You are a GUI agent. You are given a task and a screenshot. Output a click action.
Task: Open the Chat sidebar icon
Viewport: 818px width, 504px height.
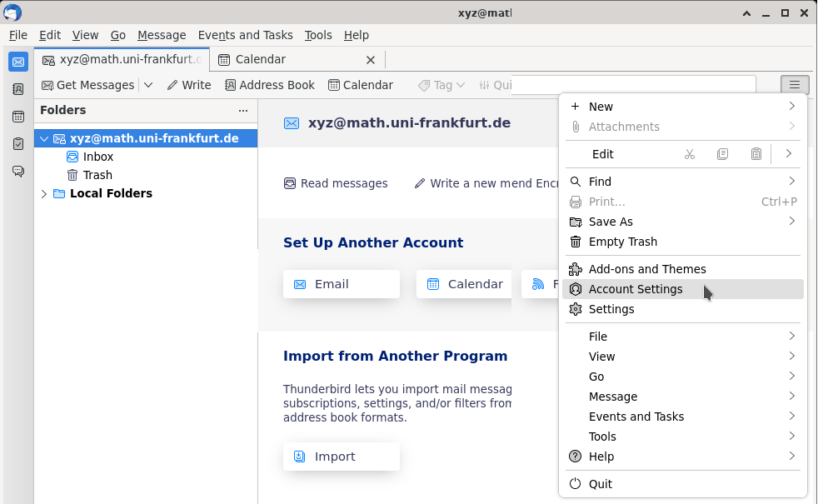[18, 171]
